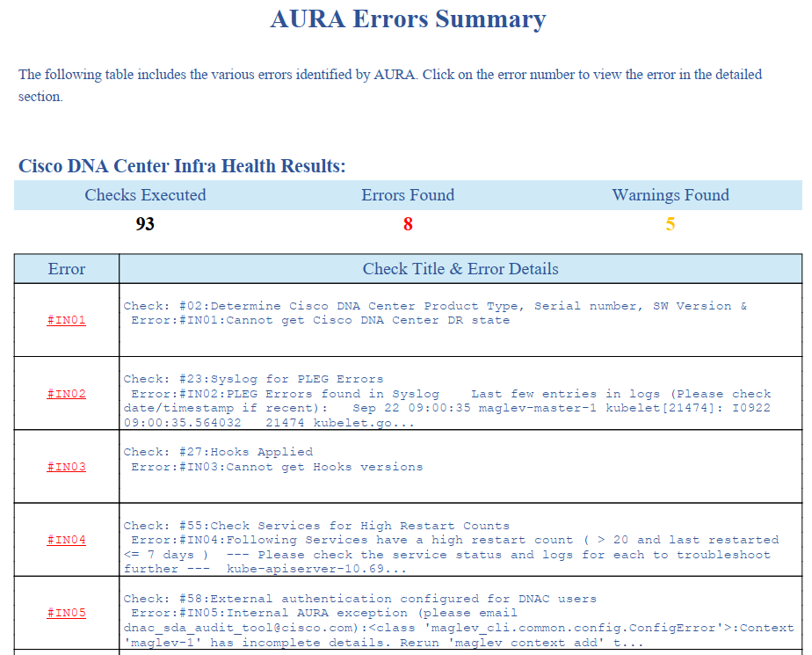
Task: Click the Errors Found header
Action: click(408, 195)
